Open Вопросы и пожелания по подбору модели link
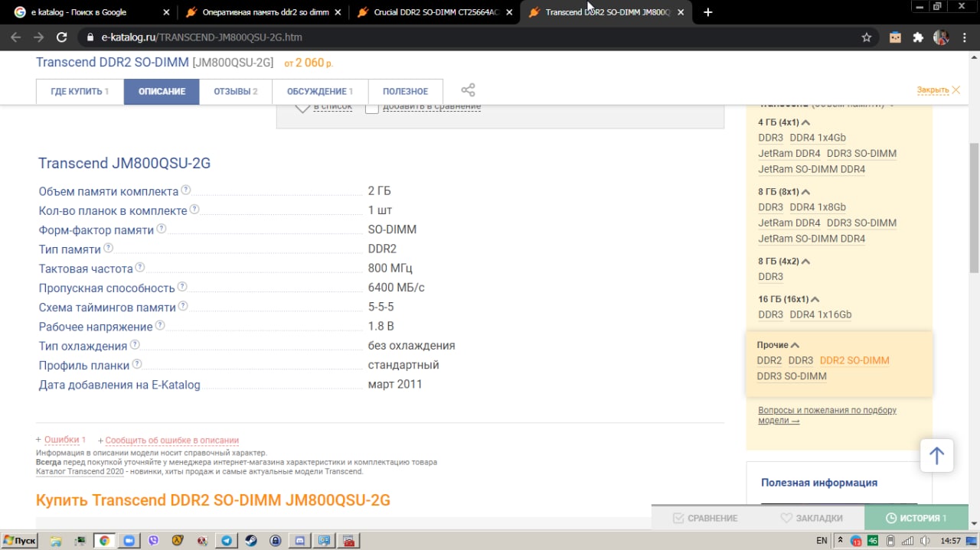The width and height of the screenshot is (980, 550). point(827,415)
